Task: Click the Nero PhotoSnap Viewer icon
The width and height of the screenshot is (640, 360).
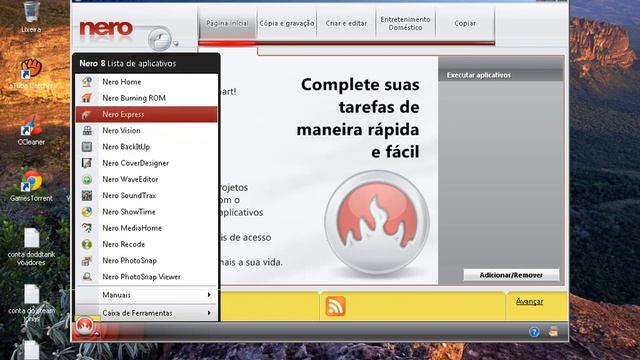Action: [87, 277]
